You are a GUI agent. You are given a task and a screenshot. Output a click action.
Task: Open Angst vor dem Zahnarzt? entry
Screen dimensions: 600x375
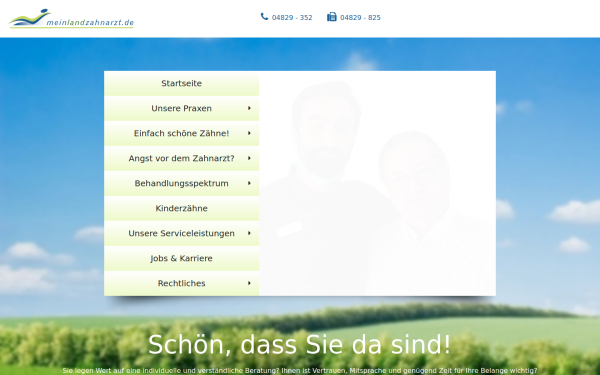(181, 158)
